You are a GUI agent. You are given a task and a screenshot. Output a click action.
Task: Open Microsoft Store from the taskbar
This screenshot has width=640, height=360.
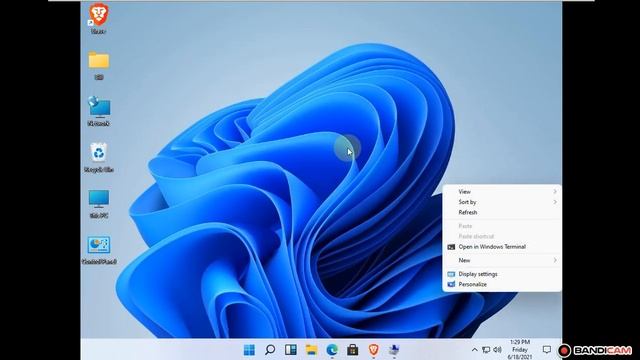(x=353, y=350)
